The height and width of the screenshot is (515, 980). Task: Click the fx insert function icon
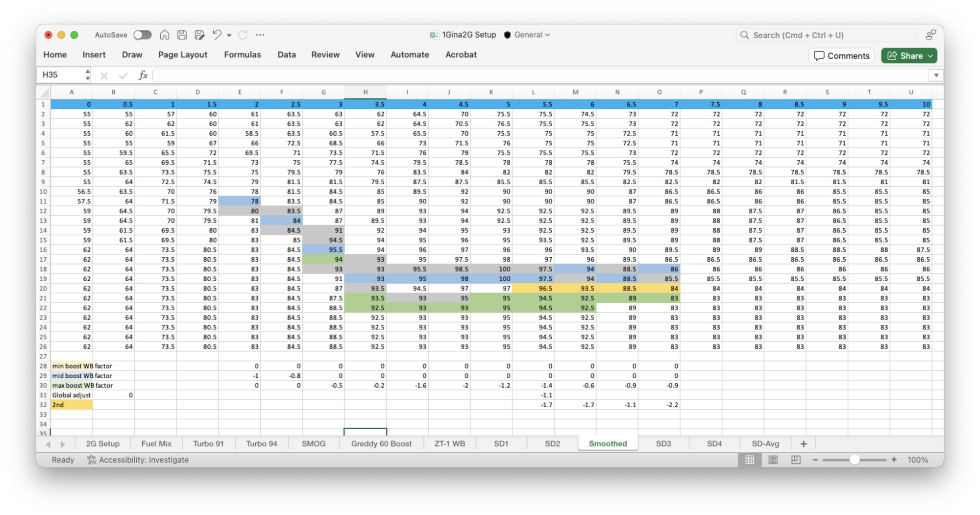coord(143,75)
